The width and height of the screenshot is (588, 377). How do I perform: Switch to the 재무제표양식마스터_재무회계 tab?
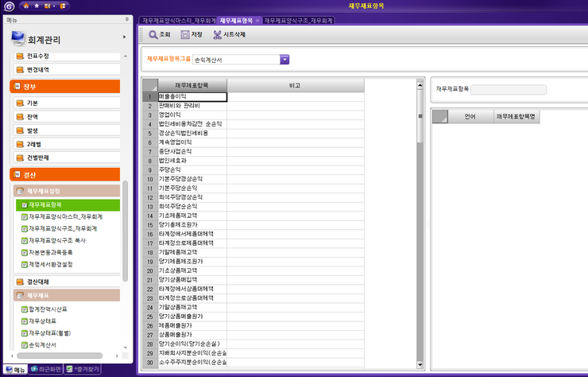(x=177, y=19)
